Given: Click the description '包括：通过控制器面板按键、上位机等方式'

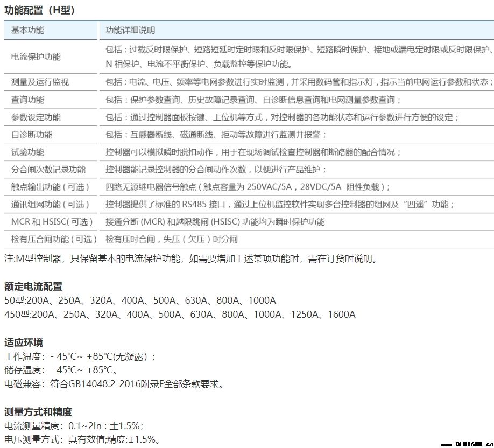Looking at the screenshot, I should pos(283,117).
